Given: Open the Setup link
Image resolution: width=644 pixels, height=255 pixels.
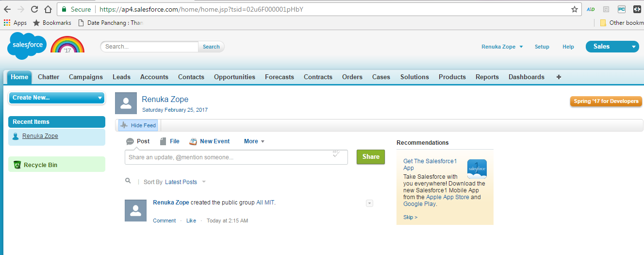Looking at the screenshot, I should pyautogui.click(x=542, y=47).
